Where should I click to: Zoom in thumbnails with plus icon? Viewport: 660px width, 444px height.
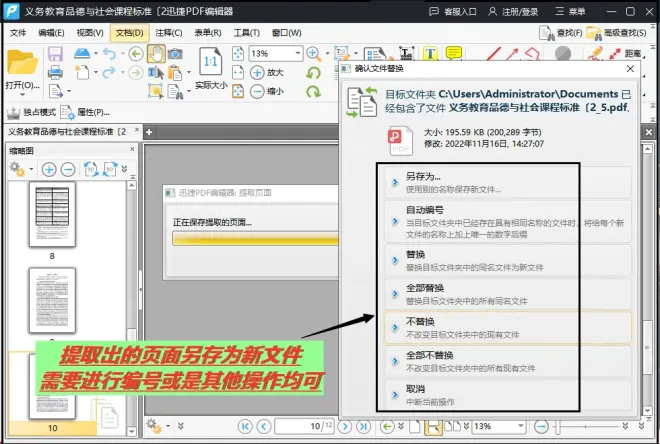coord(49,170)
